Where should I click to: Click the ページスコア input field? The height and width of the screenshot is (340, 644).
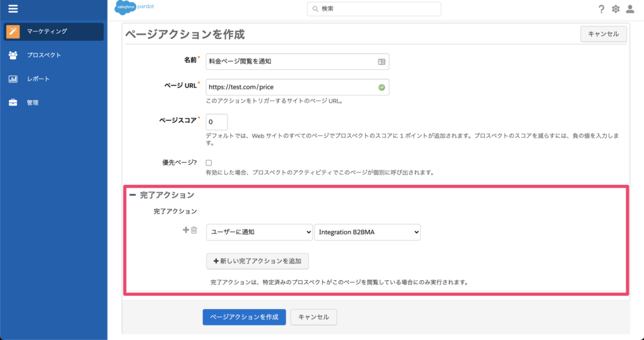point(216,122)
